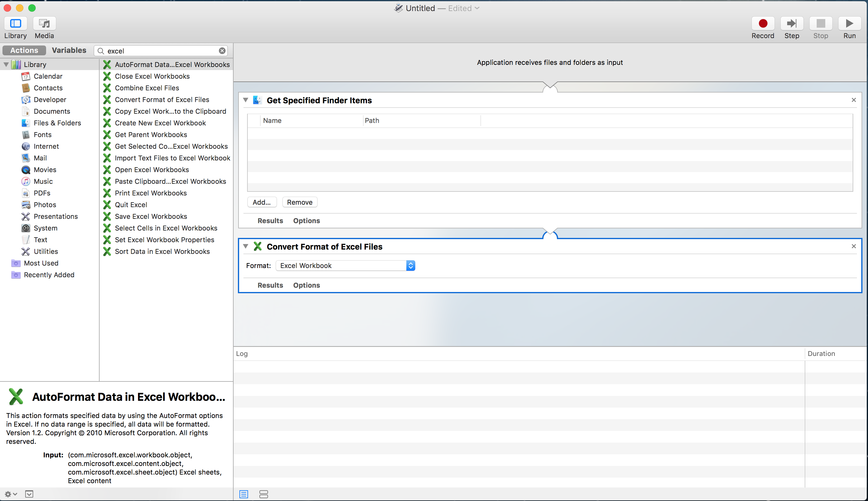Select Convert Format of Excel Files in list
The height and width of the screenshot is (501, 868).
point(167,100)
